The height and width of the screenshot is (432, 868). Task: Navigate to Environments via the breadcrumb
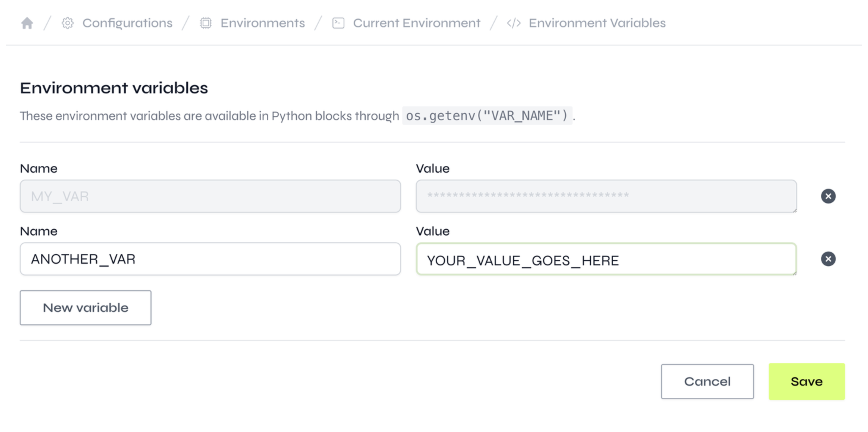pyautogui.click(x=263, y=23)
